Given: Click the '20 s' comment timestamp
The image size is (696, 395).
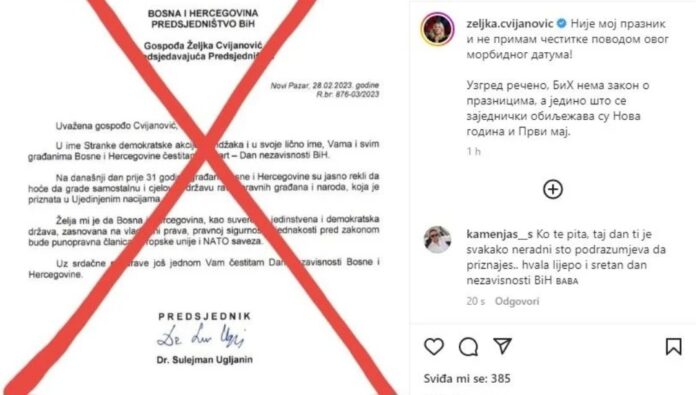Looking at the screenshot, I should pyautogui.click(x=475, y=301).
